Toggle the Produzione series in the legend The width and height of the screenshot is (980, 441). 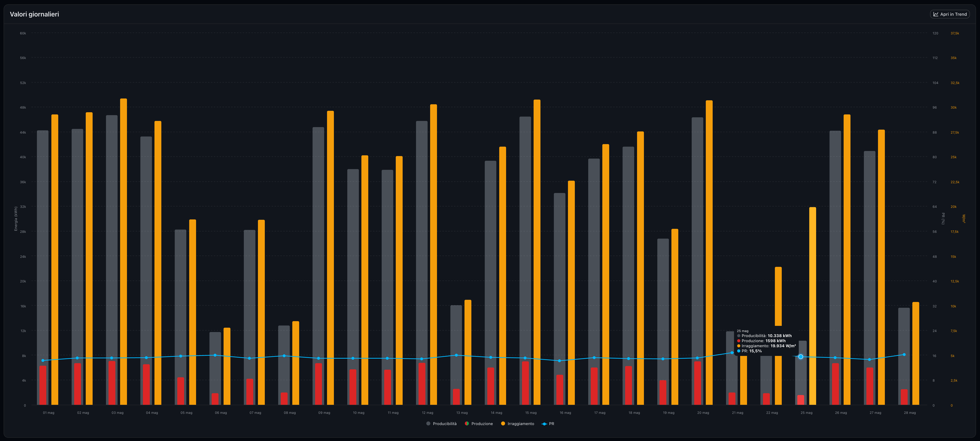(479, 423)
